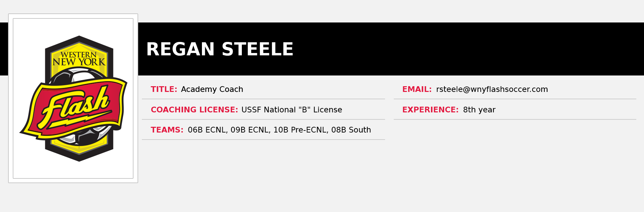Viewport: 644px width, 212px height.
Task: Click the 09B ECNL team entry
Action: coord(250,130)
